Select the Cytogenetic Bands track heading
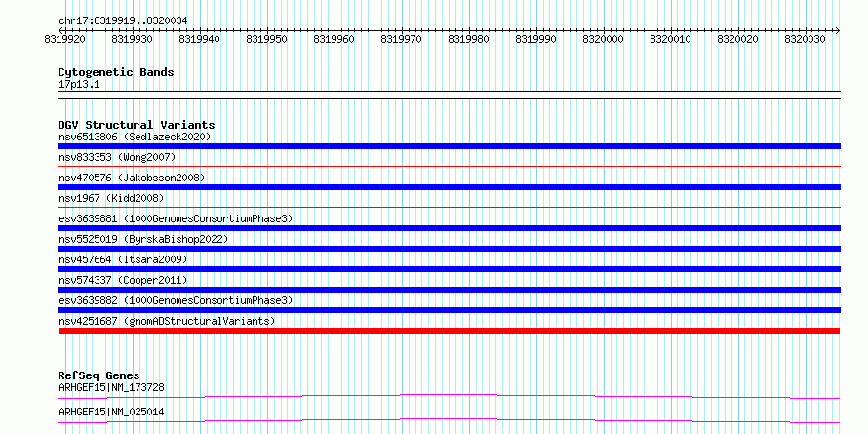868x434 pixels. click(x=116, y=72)
